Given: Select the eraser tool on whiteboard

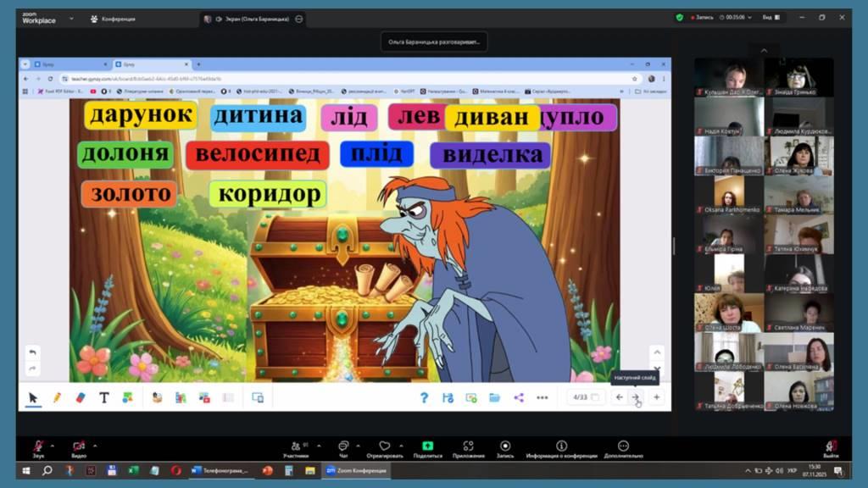Looking at the screenshot, I should tap(81, 397).
